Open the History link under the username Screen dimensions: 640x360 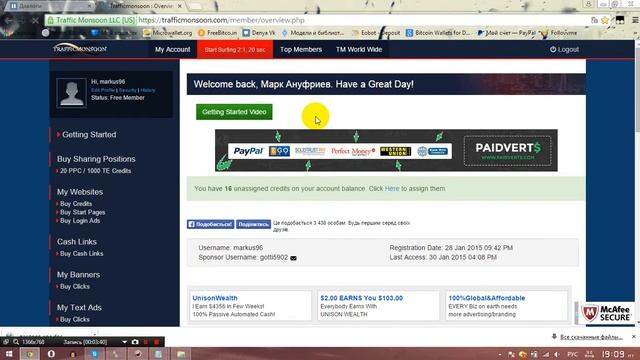tap(148, 90)
